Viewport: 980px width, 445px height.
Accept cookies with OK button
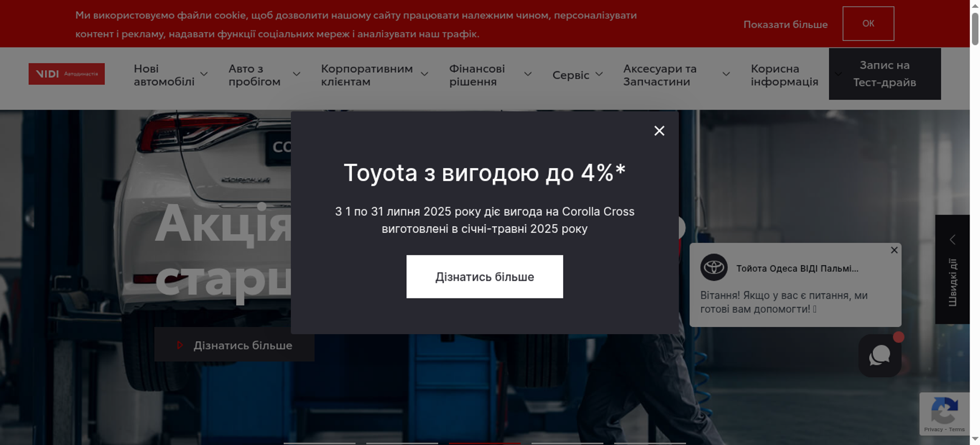(x=868, y=24)
